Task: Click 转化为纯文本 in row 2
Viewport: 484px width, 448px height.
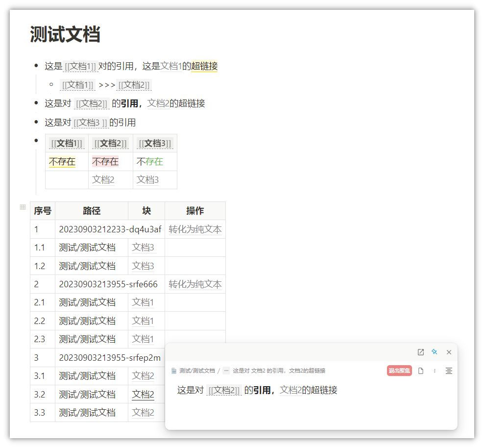Action: (x=195, y=284)
